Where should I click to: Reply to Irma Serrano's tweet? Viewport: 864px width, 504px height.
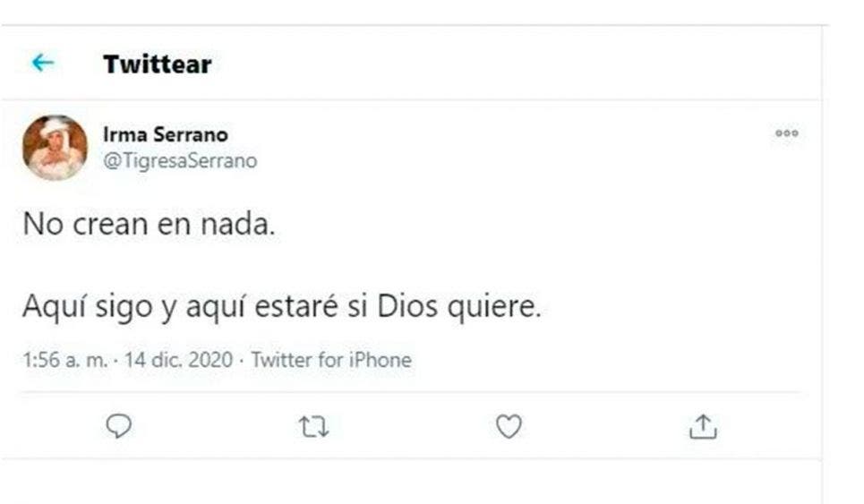[x=119, y=428]
